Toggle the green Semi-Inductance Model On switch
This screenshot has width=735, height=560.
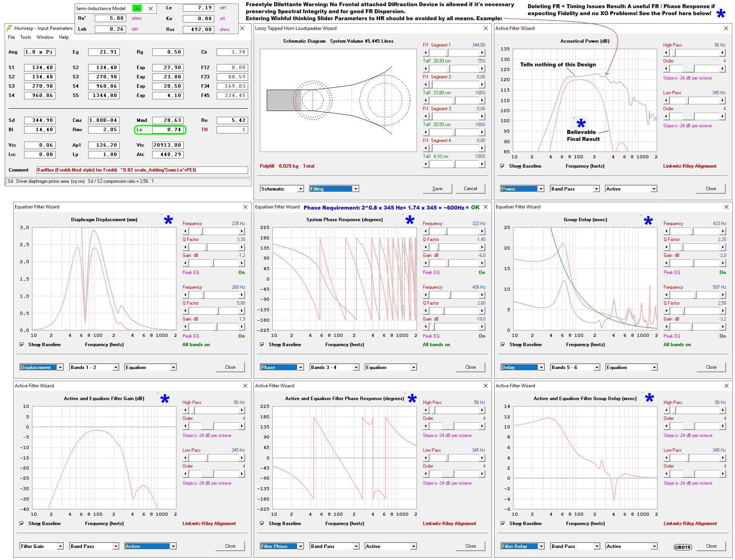137,8
